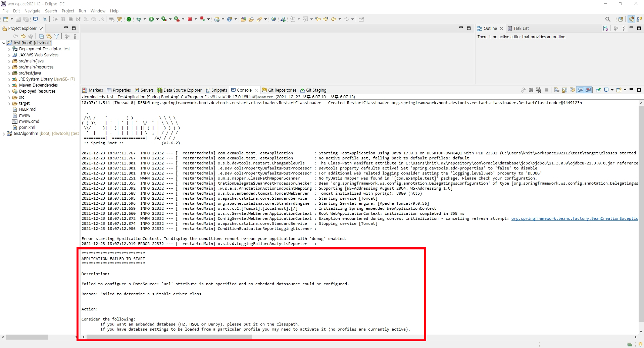
Task: Click Project Explorer View Menu dots
Action: click(75, 36)
